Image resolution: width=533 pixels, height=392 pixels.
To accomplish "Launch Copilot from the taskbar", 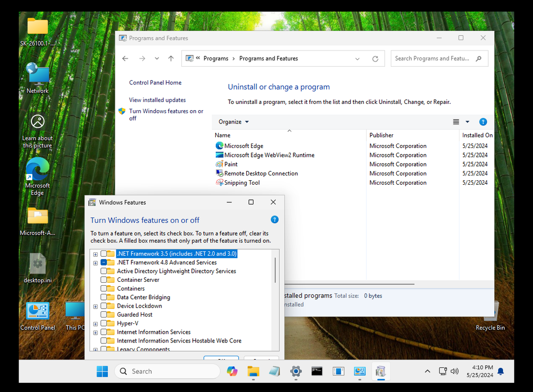I will [232, 371].
